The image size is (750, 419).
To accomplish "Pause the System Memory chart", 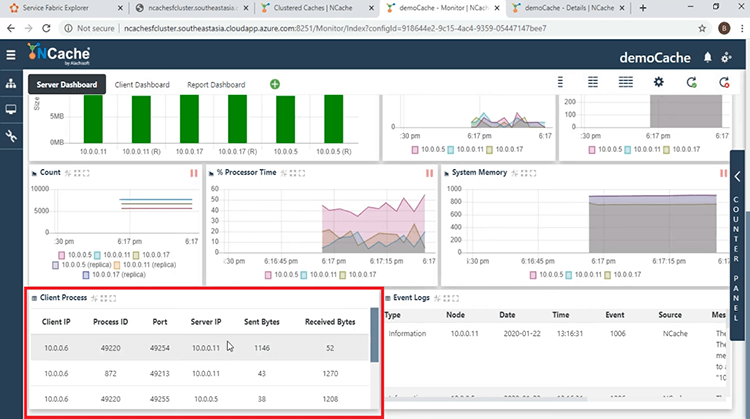I will 723,173.
